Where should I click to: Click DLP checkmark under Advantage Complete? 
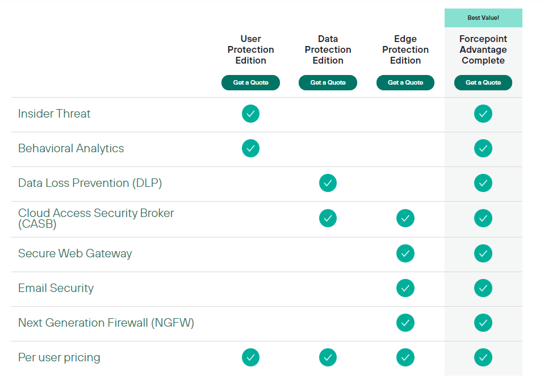(483, 183)
